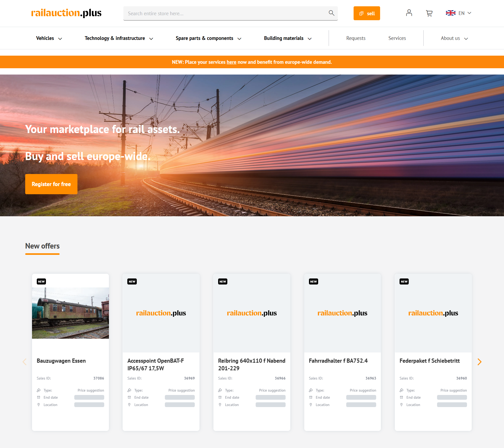Click Register for free button

pyautogui.click(x=51, y=184)
